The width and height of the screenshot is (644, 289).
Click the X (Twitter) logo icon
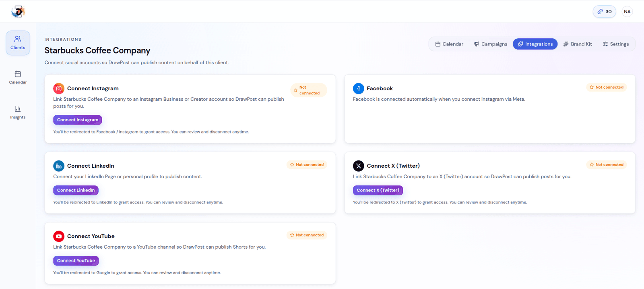[x=358, y=166]
